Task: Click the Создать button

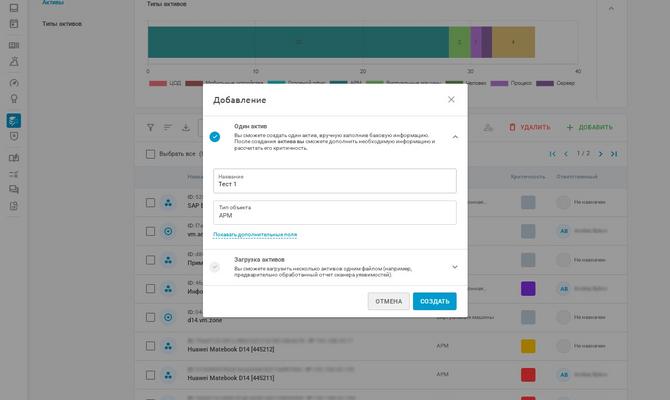Action: [x=434, y=301]
